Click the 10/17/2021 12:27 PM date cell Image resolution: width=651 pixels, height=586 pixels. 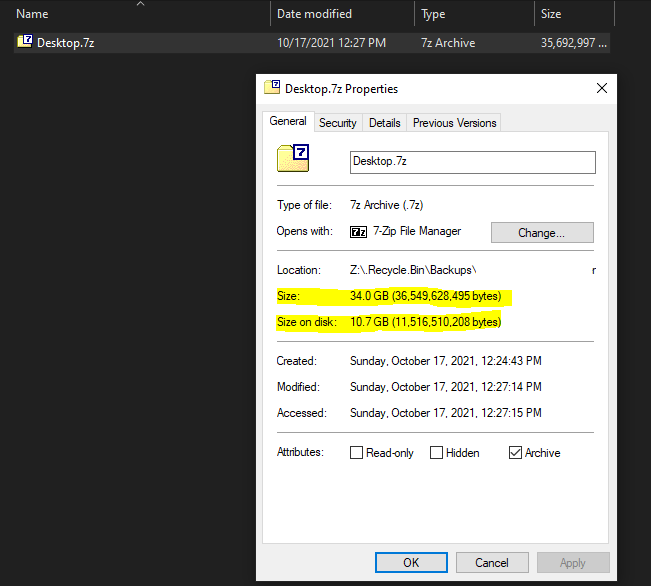click(331, 43)
